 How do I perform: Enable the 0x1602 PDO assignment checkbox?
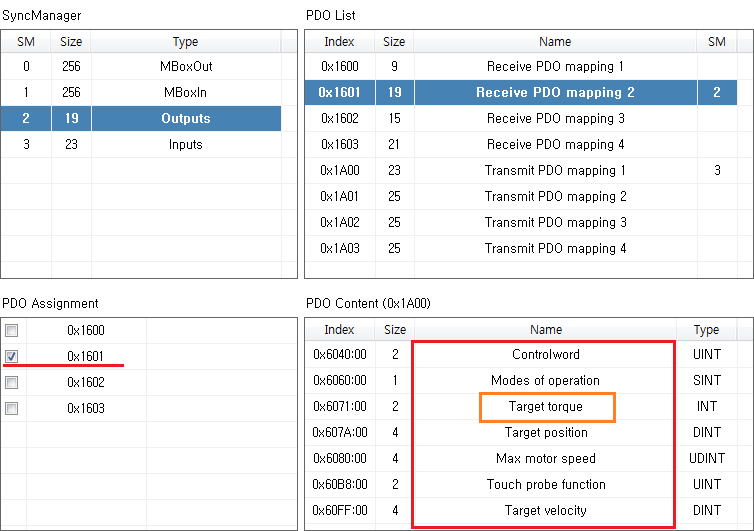[12, 382]
